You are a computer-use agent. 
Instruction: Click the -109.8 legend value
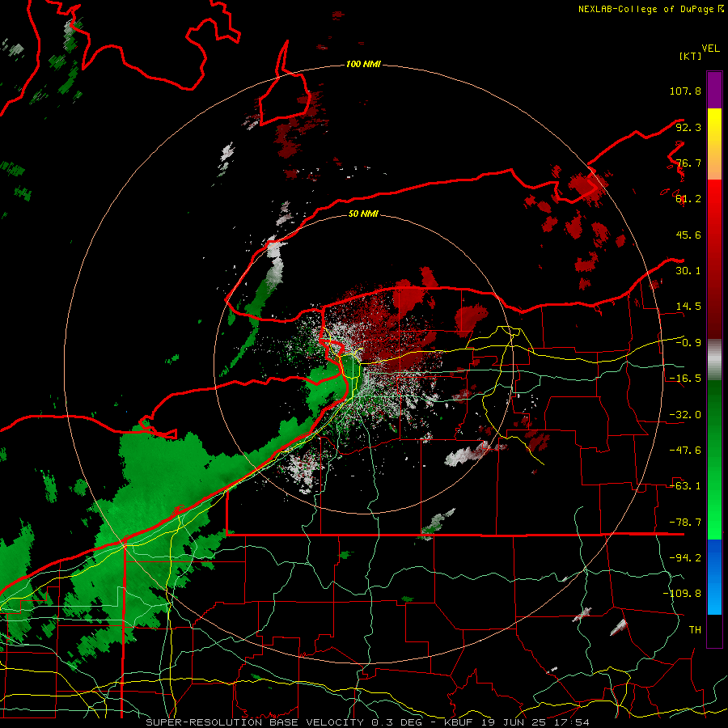coord(683,594)
